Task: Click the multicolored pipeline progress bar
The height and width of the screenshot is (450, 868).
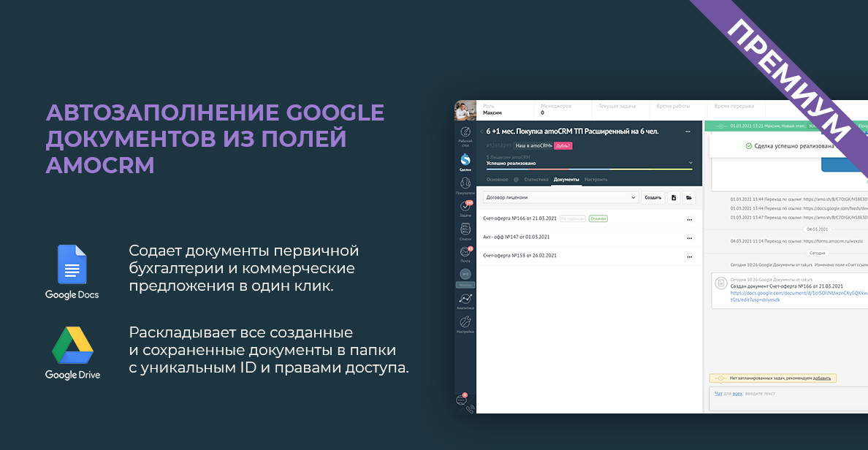Action: (x=589, y=169)
